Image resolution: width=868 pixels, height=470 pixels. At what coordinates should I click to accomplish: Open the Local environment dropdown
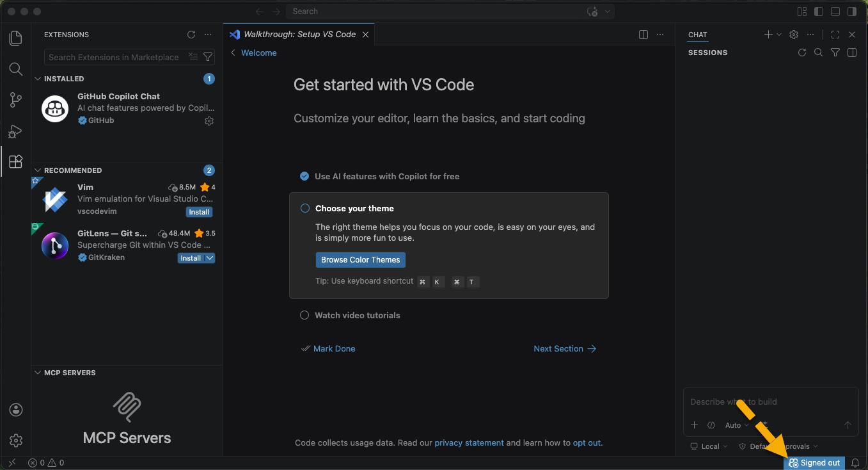pyautogui.click(x=709, y=446)
